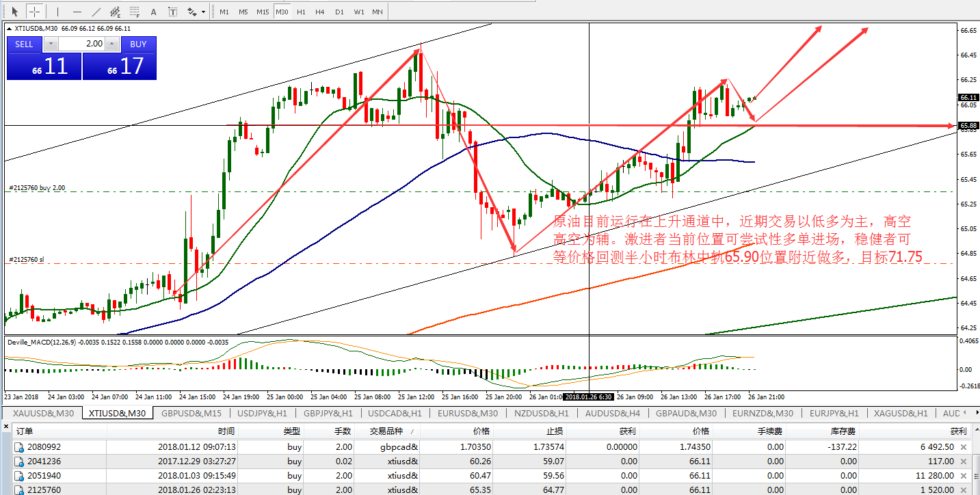Open the arrows objects dropdown
The height and width of the screenshot is (495, 980).
click(x=203, y=12)
